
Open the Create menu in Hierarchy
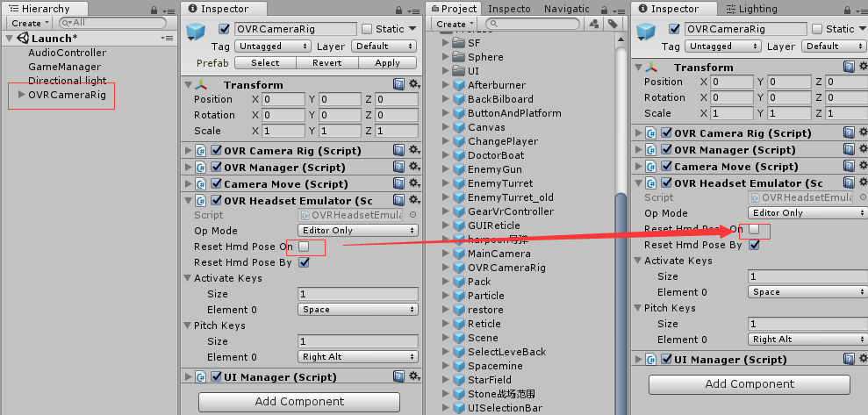pos(29,23)
